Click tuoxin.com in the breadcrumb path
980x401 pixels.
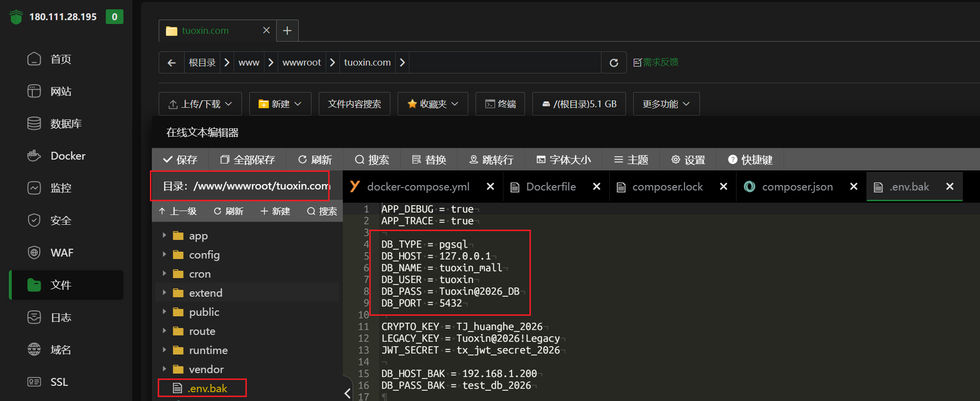pos(367,63)
